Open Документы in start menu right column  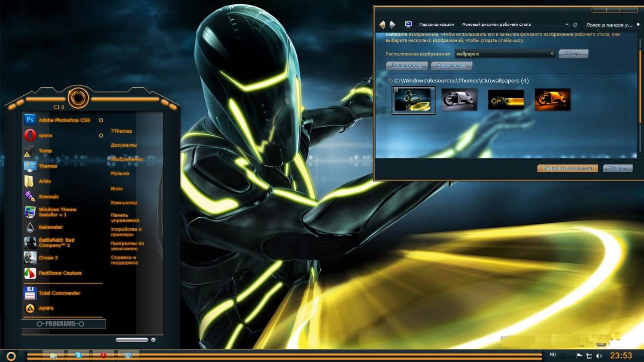click(124, 145)
